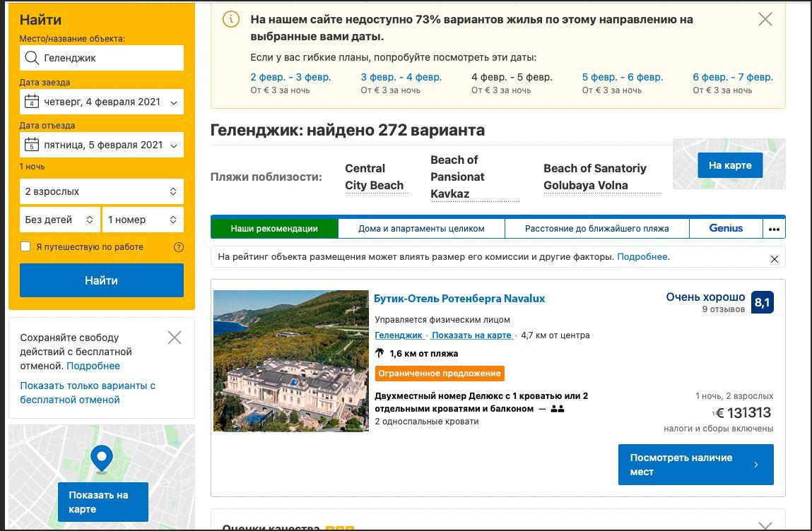Image resolution: width=812 pixels, height=531 pixels.
Task: Open 'Бутик-Отель Ротенберга Navalux' title link
Action: click(x=459, y=299)
